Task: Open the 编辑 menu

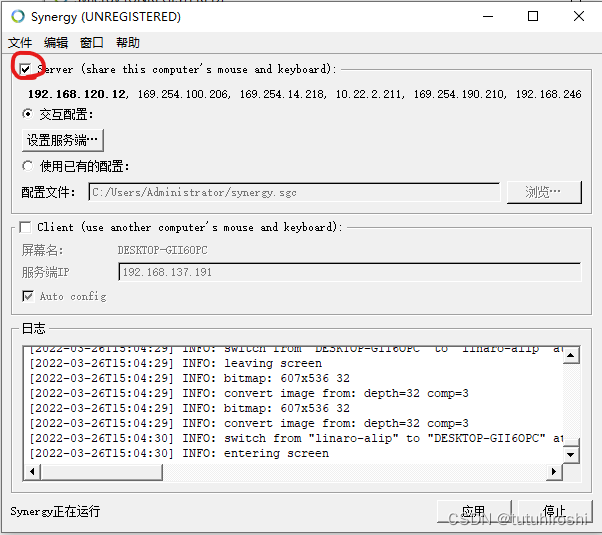Action: tap(56, 42)
